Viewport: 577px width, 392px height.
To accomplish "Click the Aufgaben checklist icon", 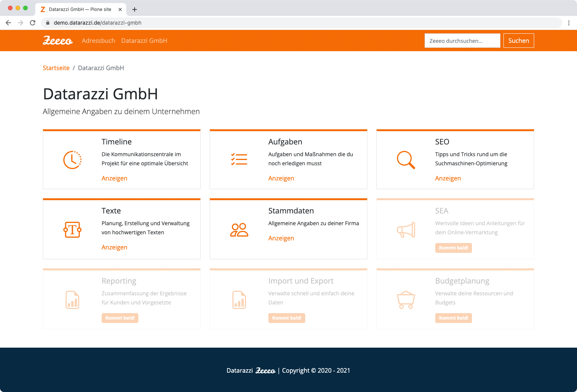I will coord(239,159).
